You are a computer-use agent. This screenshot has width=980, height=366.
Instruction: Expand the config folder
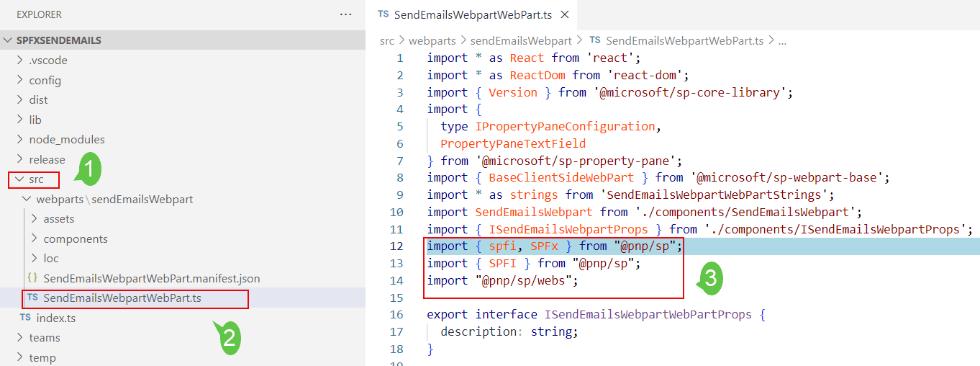(20, 80)
